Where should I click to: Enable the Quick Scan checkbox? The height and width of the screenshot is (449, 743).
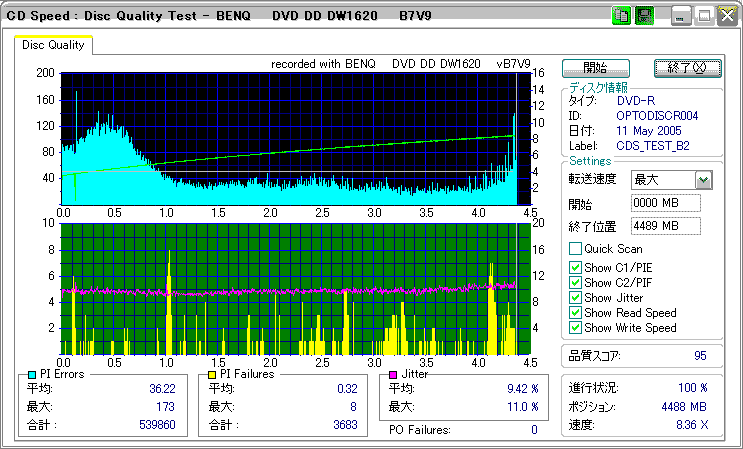click(x=575, y=249)
